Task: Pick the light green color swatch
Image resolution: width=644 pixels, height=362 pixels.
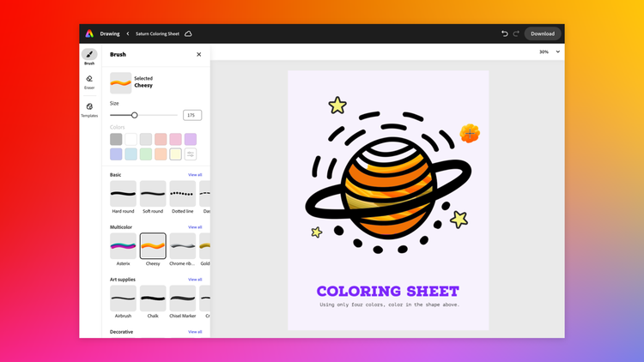Action: 146,154
